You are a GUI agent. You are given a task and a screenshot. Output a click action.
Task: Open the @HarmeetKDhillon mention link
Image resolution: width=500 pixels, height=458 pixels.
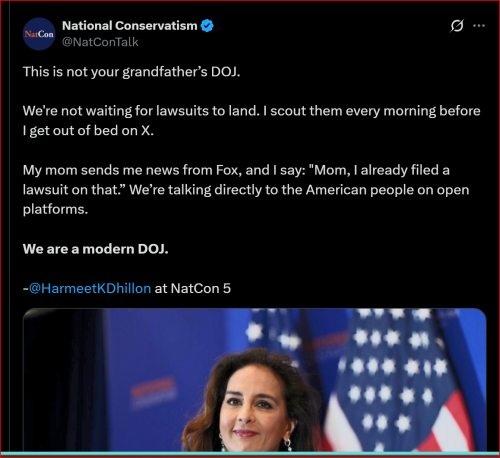coord(90,288)
